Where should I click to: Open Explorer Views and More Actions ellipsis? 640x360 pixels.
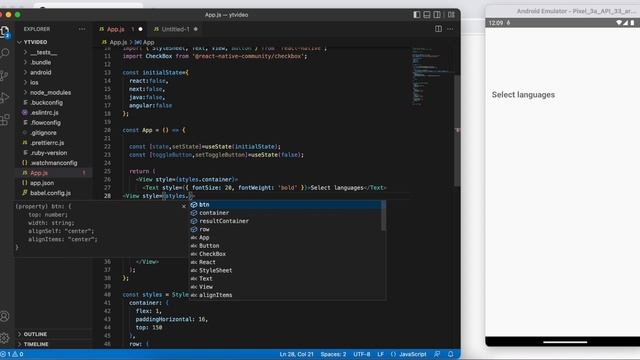tap(82, 29)
